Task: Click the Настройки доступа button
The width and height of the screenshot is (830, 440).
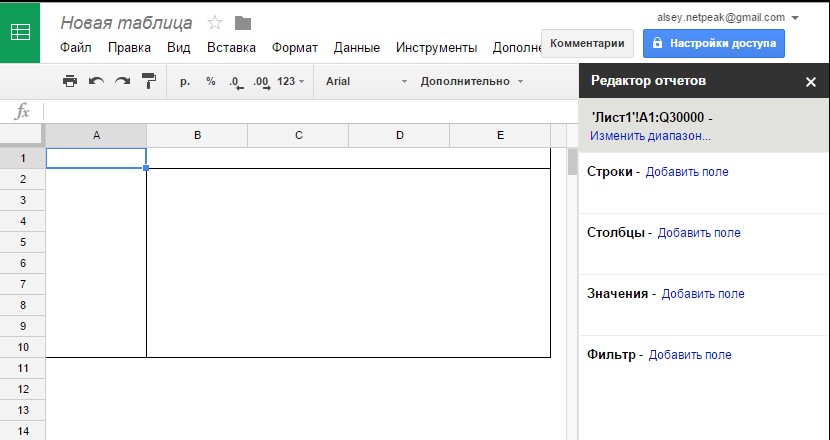Action: (713, 43)
